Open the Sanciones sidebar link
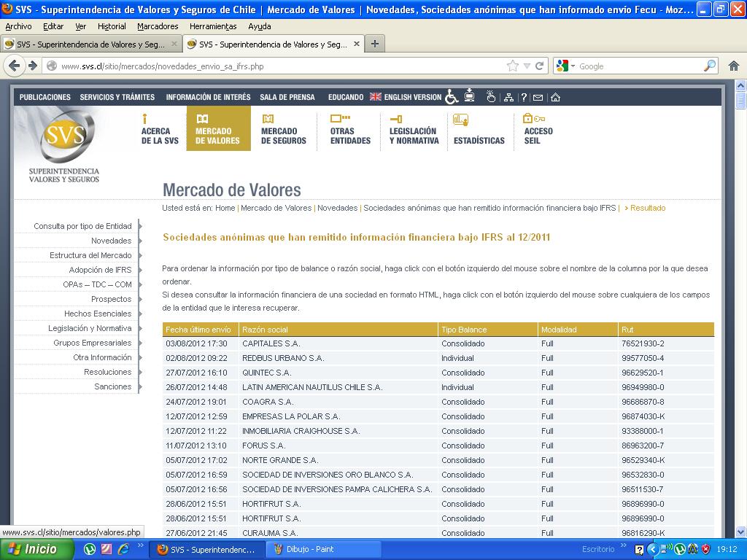 tap(112, 386)
